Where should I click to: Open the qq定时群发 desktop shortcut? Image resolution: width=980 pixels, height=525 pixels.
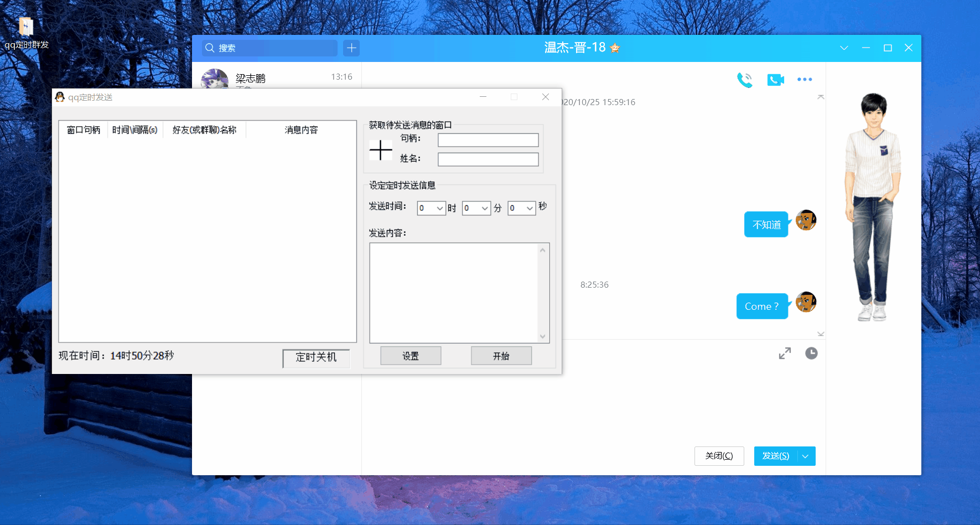[x=26, y=33]
